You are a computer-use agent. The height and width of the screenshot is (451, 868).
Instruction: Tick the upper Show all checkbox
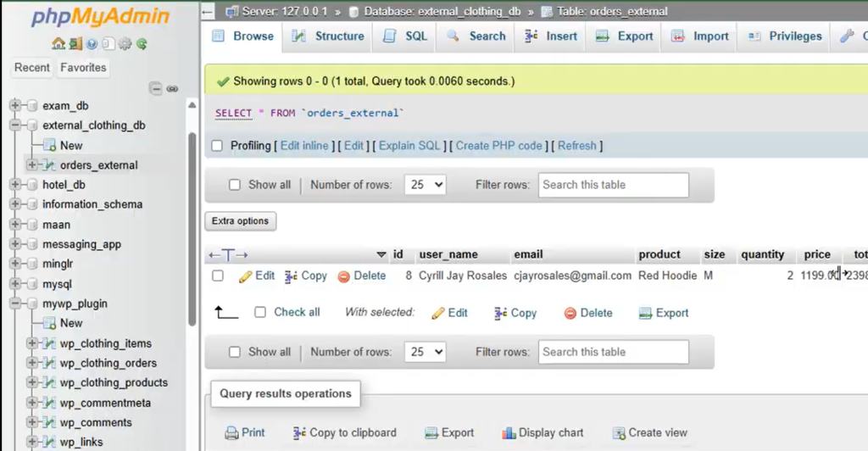pos(235,185)
